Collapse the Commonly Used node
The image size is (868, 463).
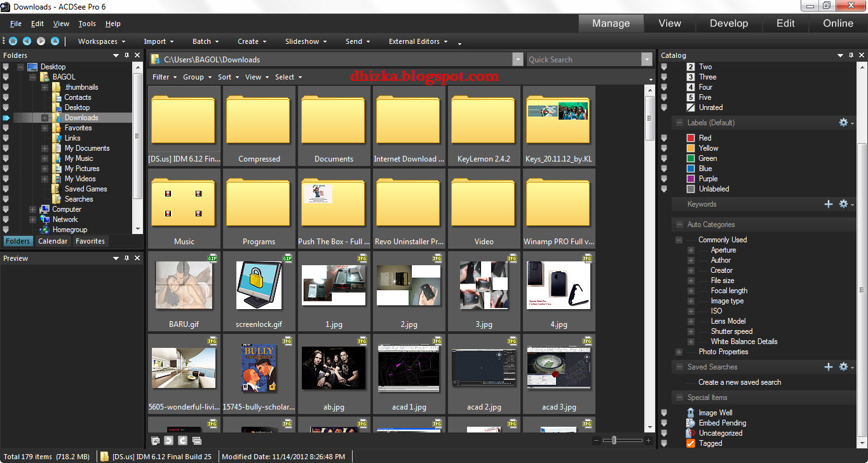point(679,240)
